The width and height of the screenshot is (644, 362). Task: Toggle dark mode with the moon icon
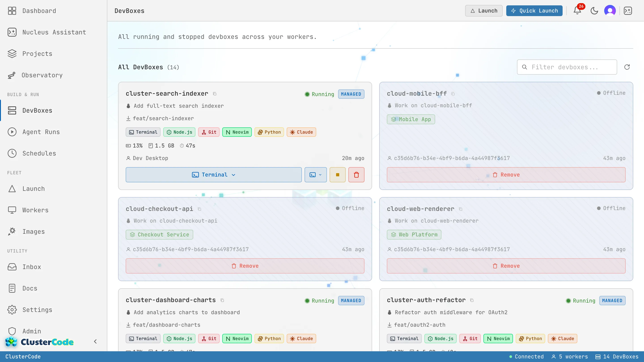pos(594,11)
